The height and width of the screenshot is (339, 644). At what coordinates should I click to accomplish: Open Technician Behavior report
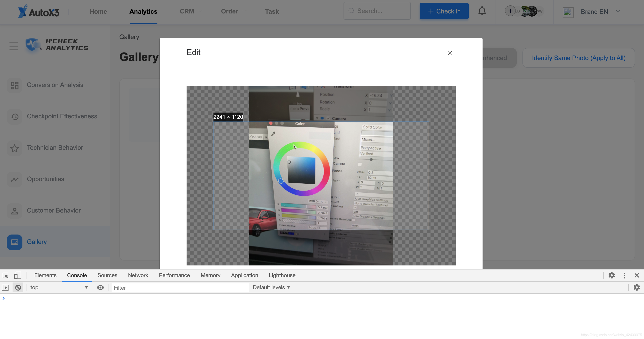(55, 148)
